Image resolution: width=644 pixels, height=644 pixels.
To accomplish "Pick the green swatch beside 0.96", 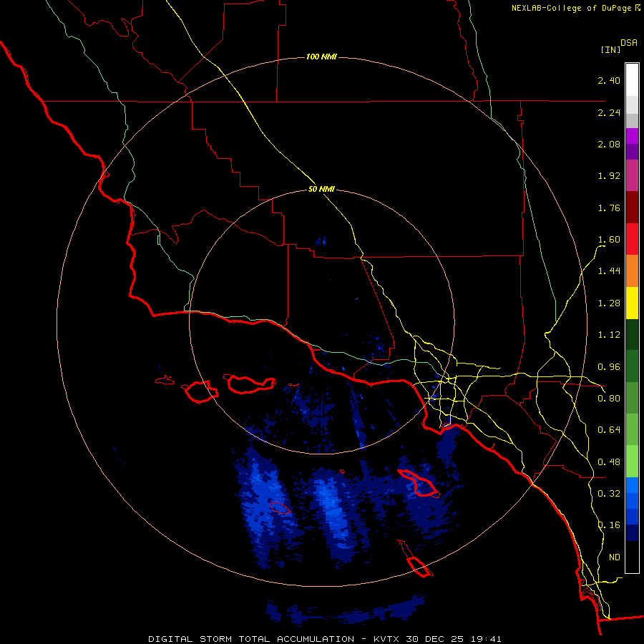I will 632,366.
